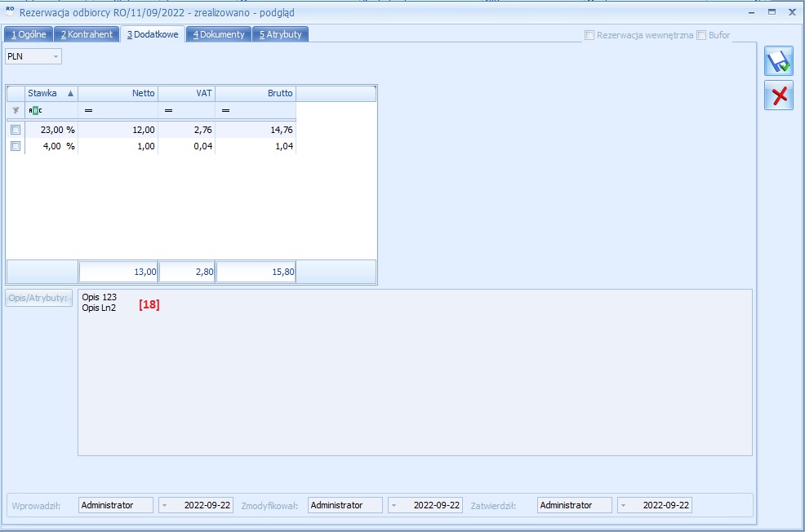Click the Brutto column filter equals icon
Image resolution: width=805 pixels, height=532 pixels.
point(225,110)
